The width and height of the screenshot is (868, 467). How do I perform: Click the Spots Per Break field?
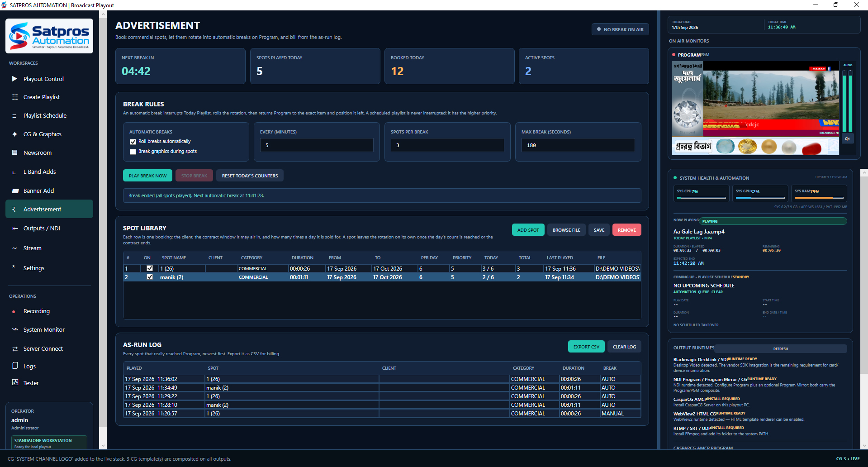pyautogui.click(x=447, y=145)
